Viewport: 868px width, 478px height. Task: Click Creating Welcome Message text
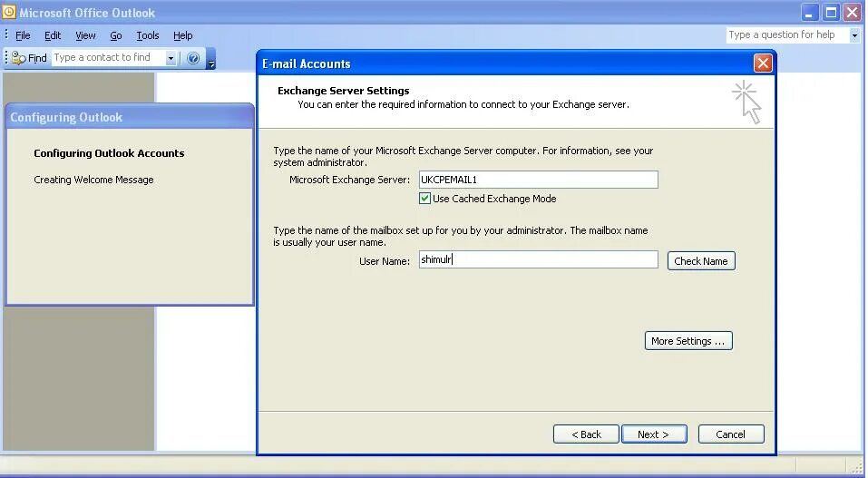coord(93,180)
